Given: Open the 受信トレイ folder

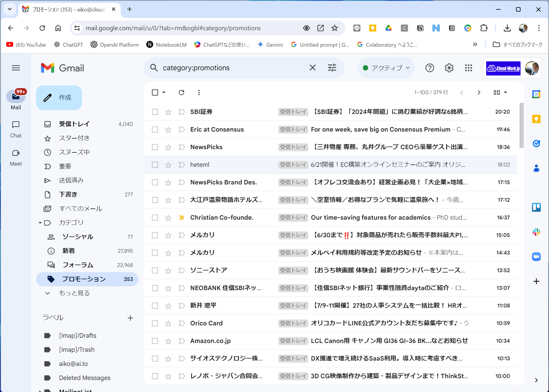Looking at the screenshot, I should (x=74, y=124).
